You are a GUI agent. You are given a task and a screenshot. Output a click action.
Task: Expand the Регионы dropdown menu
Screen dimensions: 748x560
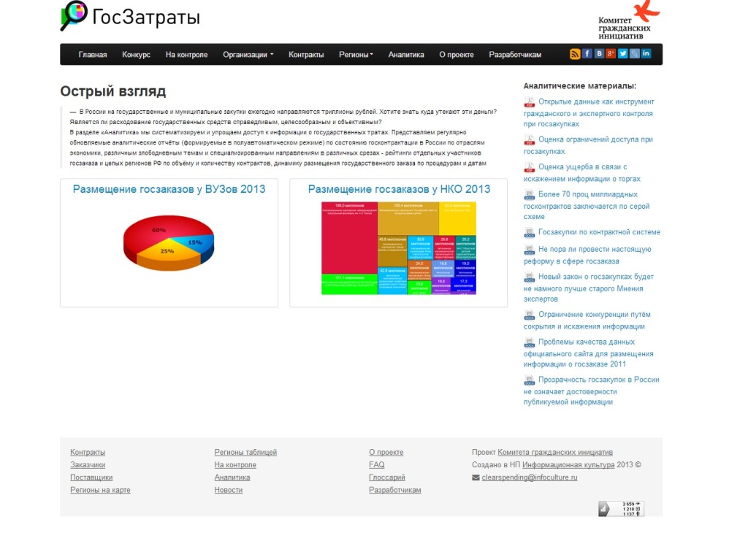[356, 55]
